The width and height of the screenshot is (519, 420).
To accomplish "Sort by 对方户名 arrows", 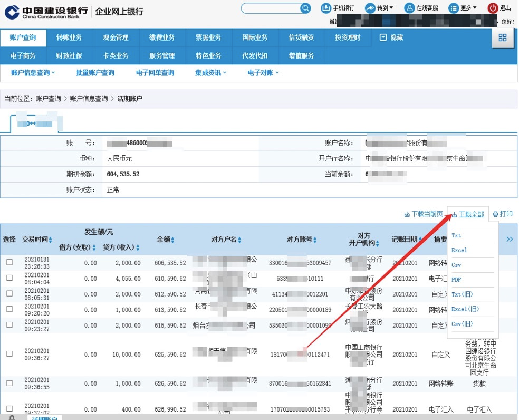I will click(x=239, y=240).
